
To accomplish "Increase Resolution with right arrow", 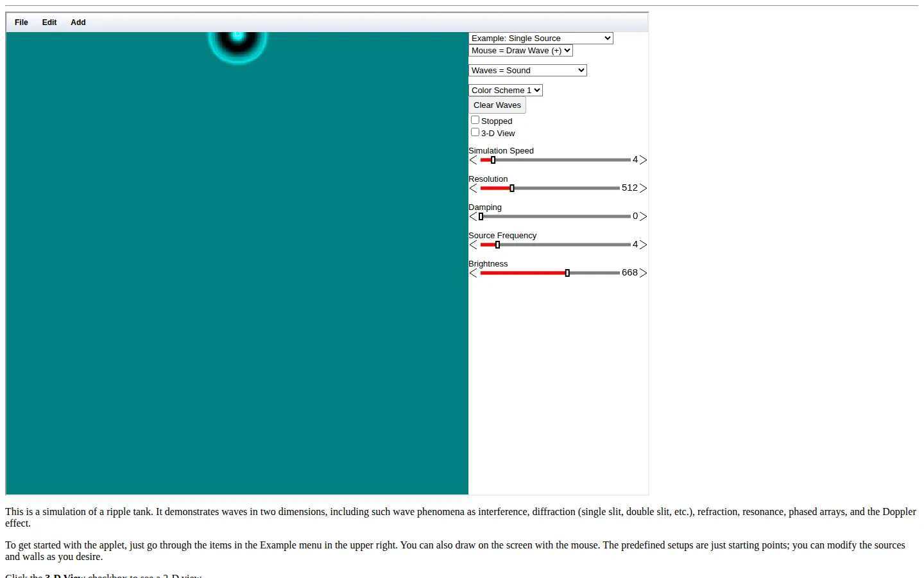I will pos(643,188).
